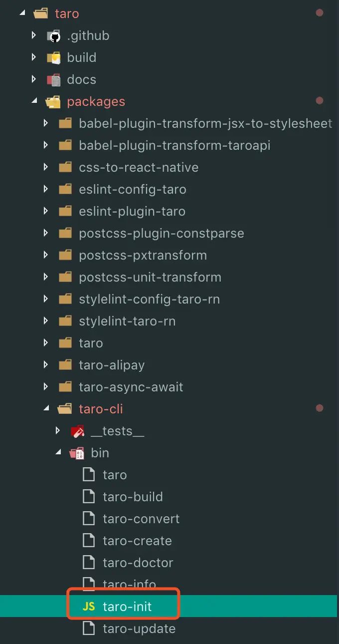Viewport: 339px width, 644px height.
Task: Click the Jest icon next to __tests__
Action: [77, 430]
